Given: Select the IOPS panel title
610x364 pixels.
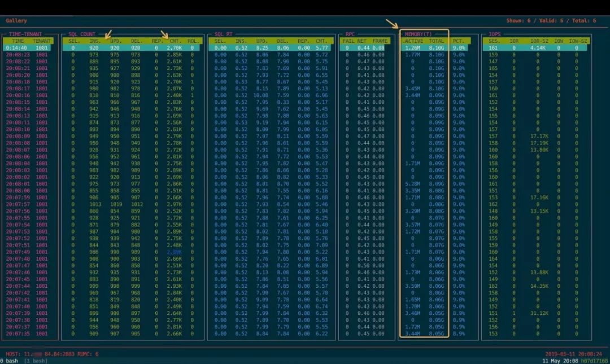Looking at the screenshot, I should (x=495, y=34).
